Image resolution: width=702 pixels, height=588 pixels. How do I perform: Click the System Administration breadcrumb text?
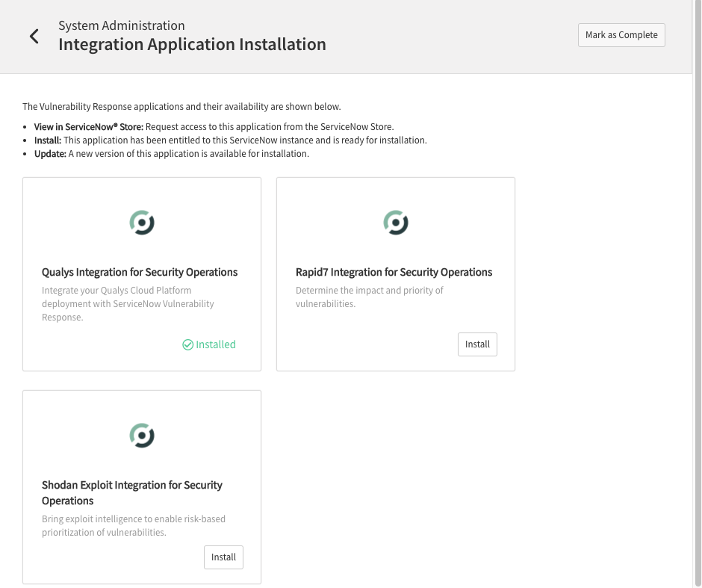121,25
